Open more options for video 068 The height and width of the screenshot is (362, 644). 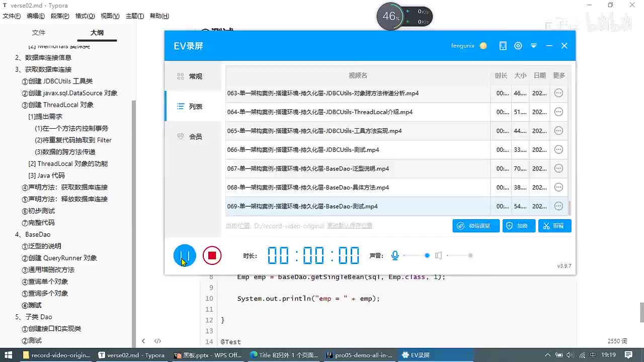pos(558,187)
